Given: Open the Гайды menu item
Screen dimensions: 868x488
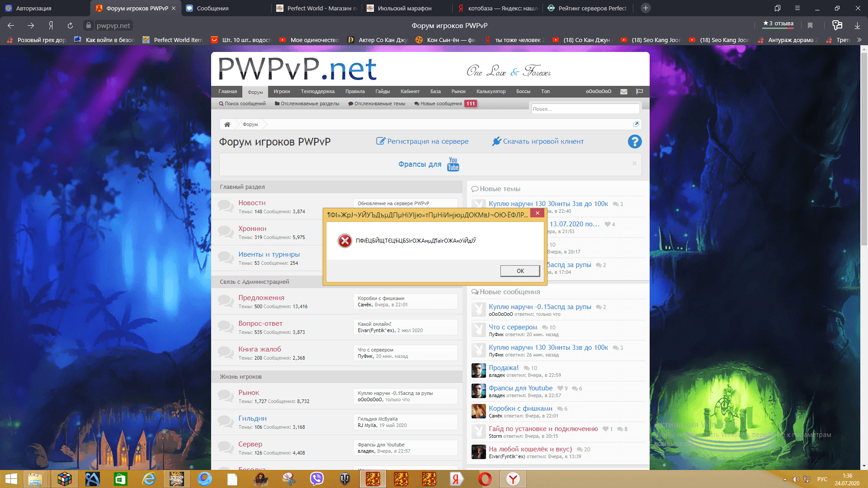Looking at the screenshot, I should 382,92.
